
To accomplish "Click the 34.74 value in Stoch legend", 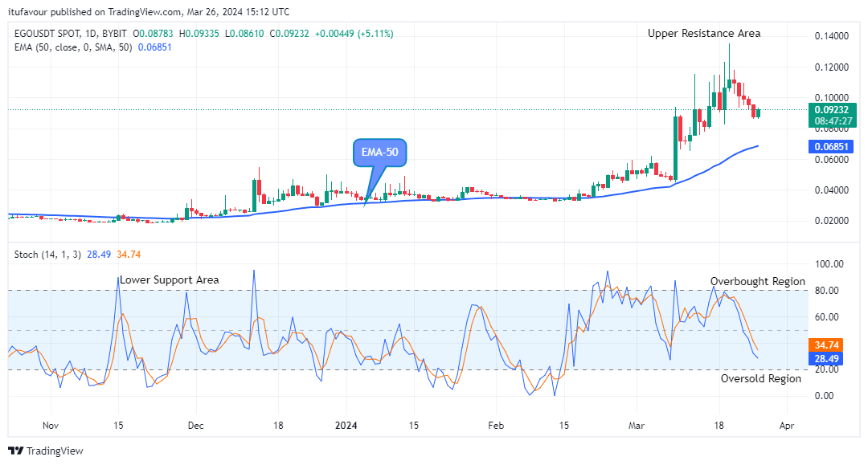I will pos(129,255).
